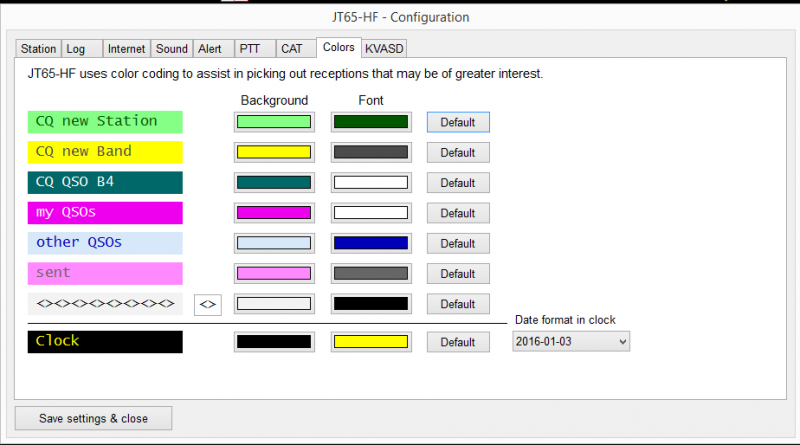Select the Colors tab
The image size is (800, 445).
coord(339,47)
